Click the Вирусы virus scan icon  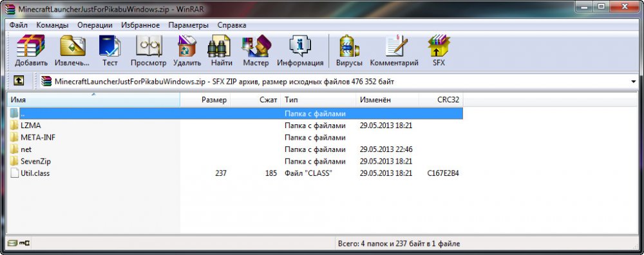click(x=349, y=46)
